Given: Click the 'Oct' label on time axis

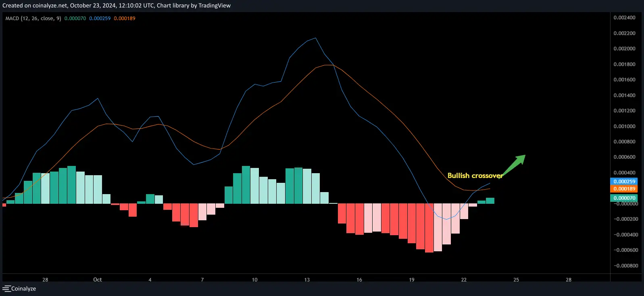Looking at the screenshot, I should point(98,279).
